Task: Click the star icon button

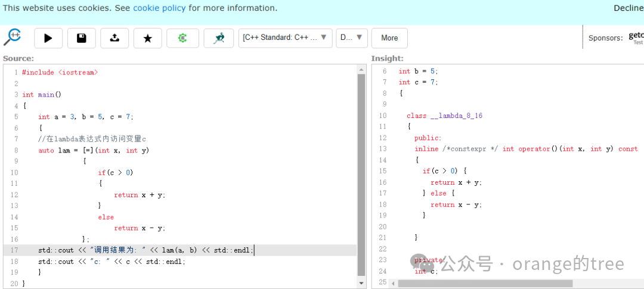Action: click(x=147, y=38)
